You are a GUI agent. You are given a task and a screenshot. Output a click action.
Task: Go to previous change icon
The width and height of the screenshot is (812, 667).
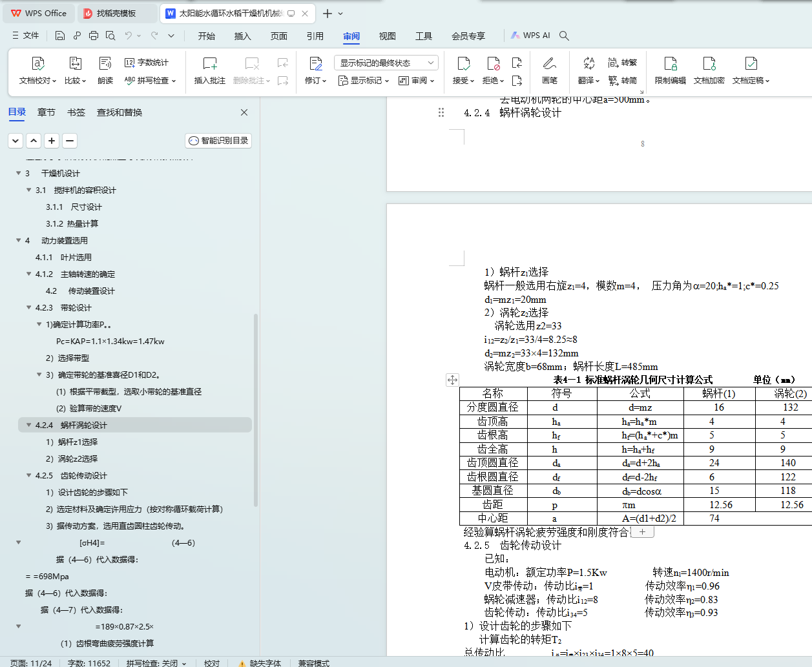517,63
